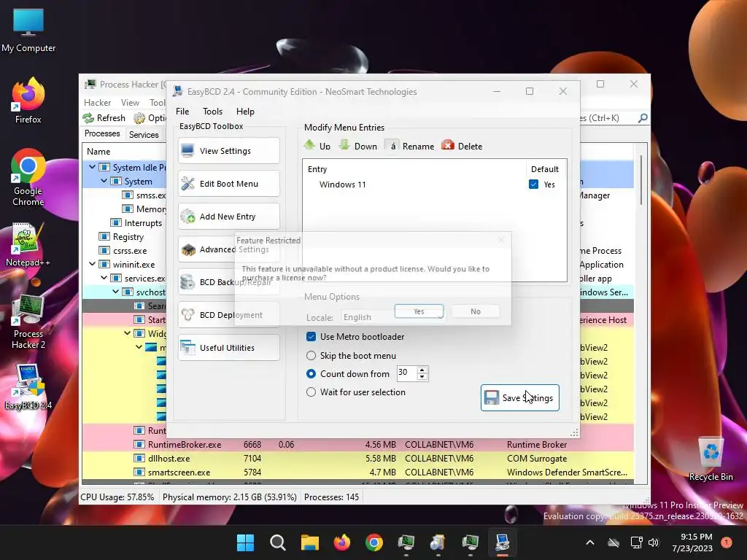This screenshot has width=747, height=560.
Task: Click countdown seconds input field
Action: [x=406, y=373]
